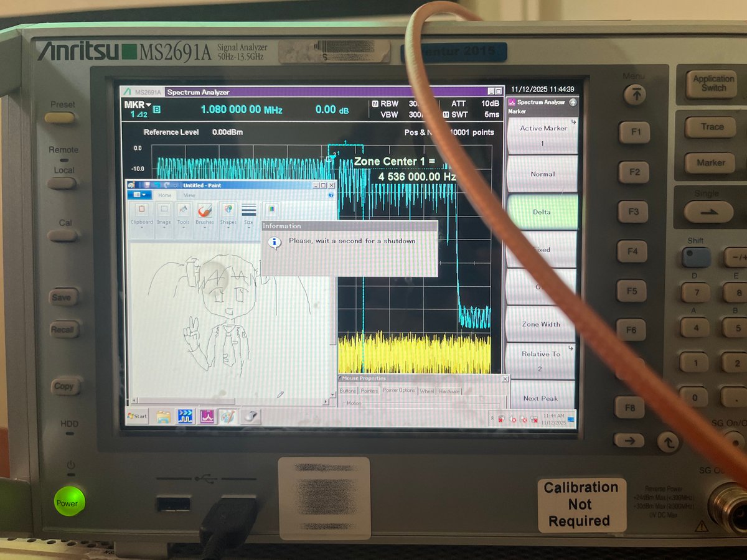Open the Pointers tab in Mouse Properties
This screenshot has width=747, height=560.
[369, 391]
